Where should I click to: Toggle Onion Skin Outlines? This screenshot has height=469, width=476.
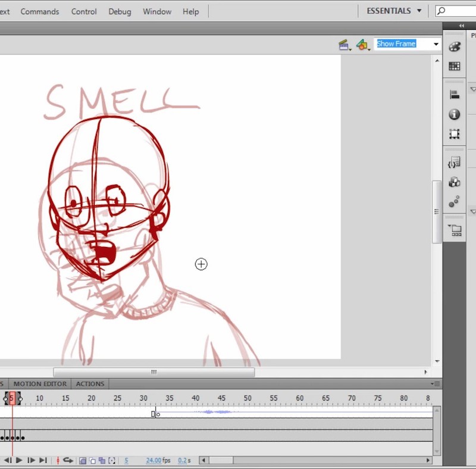tap(92, 460)
